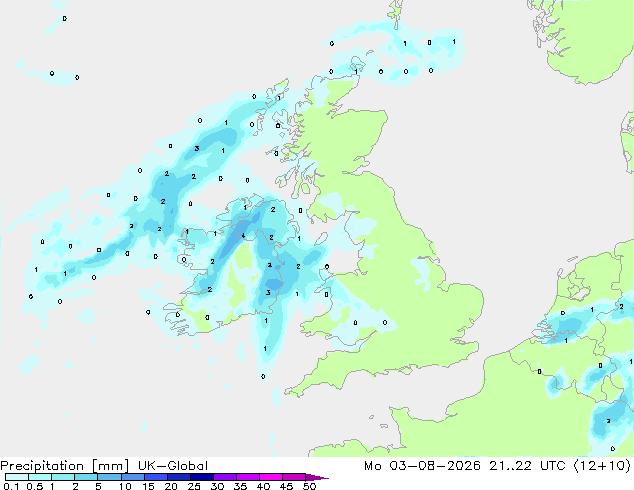Click the 'Precipitation [mm]' title text
This screenshot has width=634, height=490.
click(65, 466)
